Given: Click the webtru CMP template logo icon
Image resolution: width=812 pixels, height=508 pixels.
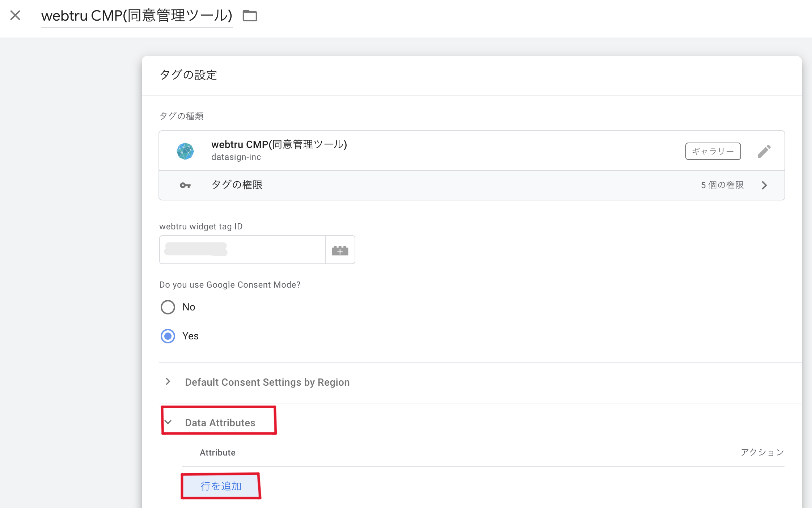Looking at the screenshot, I should click(185, 151).
